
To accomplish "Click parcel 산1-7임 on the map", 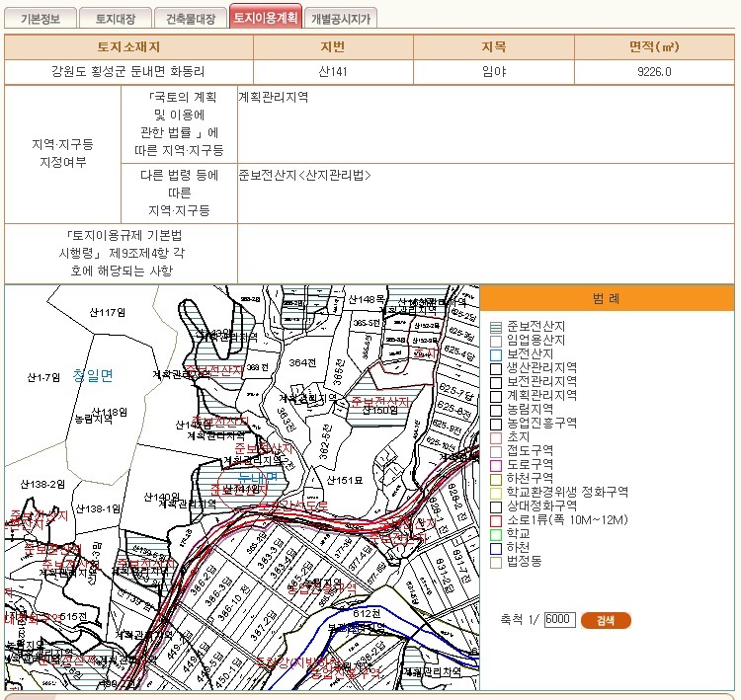I will 43,377.
